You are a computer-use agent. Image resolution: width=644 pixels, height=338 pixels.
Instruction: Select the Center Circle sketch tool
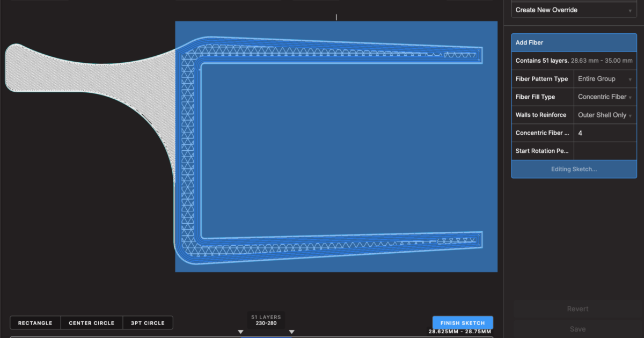91,322
